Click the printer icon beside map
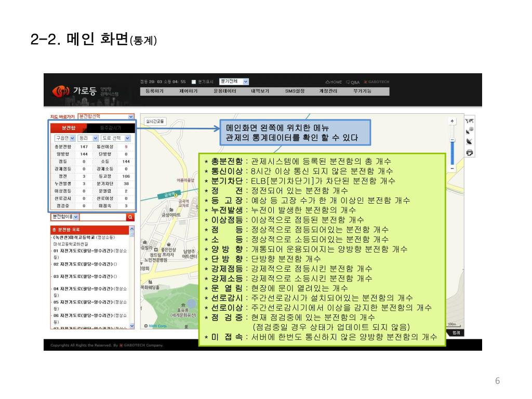Viewport: 532px width, 399px height. coord(469,153)
